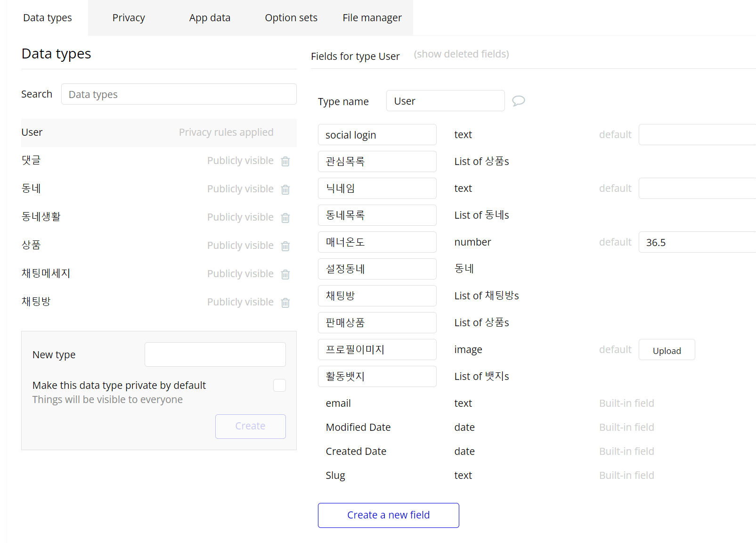
Task: Click 'Publicly visible' next to 상품
Action: 240,246
